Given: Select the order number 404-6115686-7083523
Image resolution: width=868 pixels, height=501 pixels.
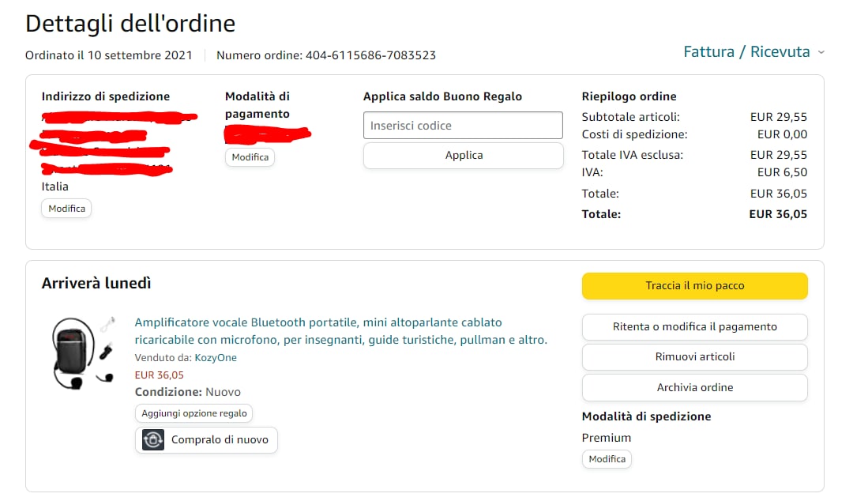Looking at the screenshot, I should click(x=370, y=55).
